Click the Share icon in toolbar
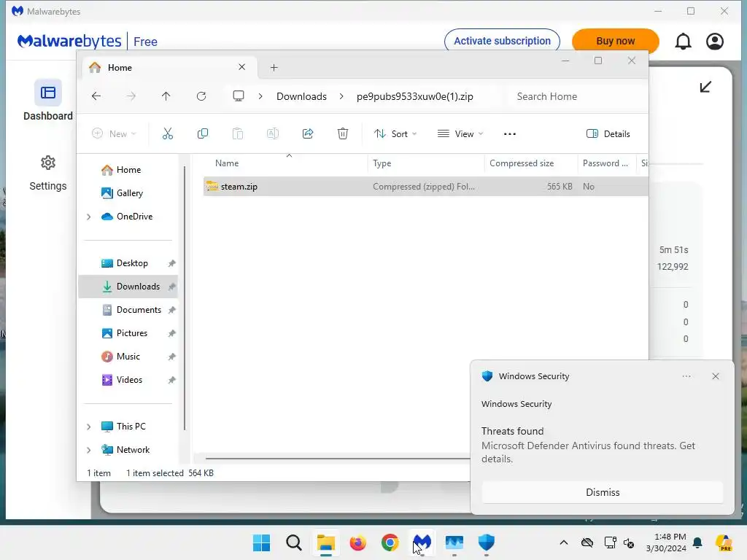 click(308, 134)
